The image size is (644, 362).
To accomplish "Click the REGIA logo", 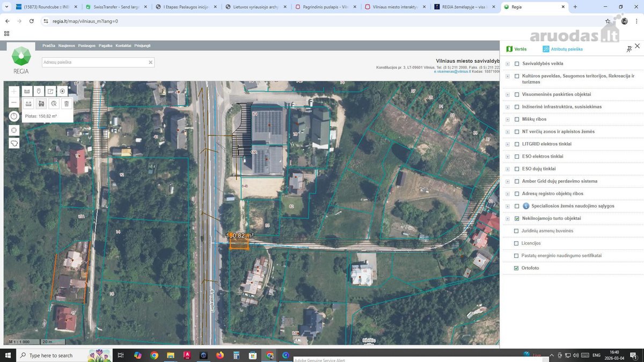I will (21, 60).
